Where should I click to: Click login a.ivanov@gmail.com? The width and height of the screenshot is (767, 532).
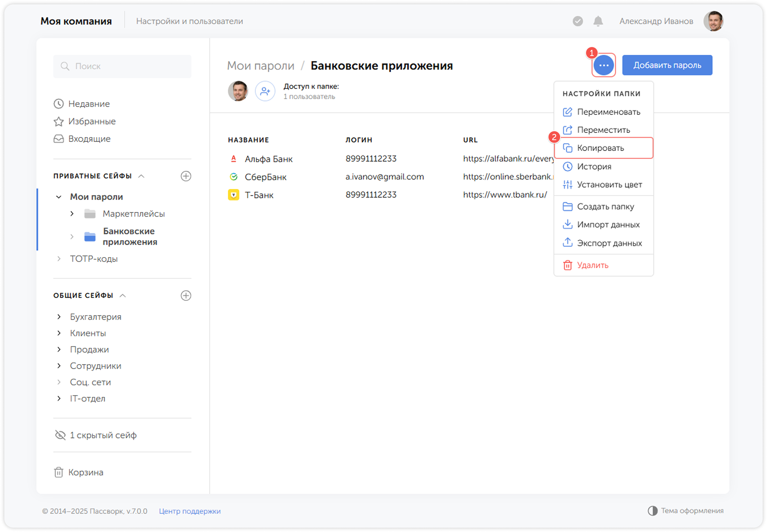tap(385, 177)
